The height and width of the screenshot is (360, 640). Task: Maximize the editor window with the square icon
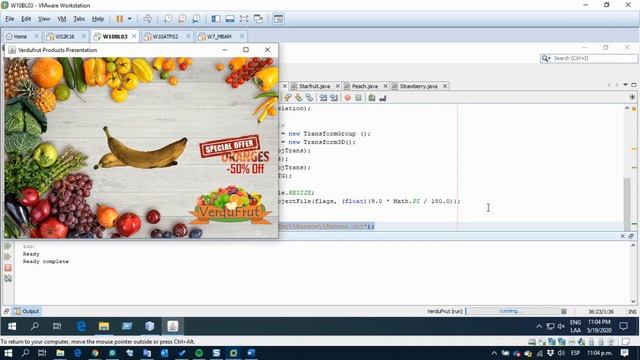click(633, 85)
